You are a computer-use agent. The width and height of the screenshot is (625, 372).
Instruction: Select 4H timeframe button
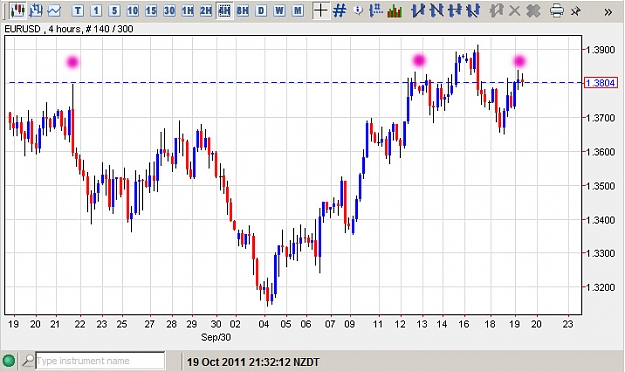coord(224,11)
